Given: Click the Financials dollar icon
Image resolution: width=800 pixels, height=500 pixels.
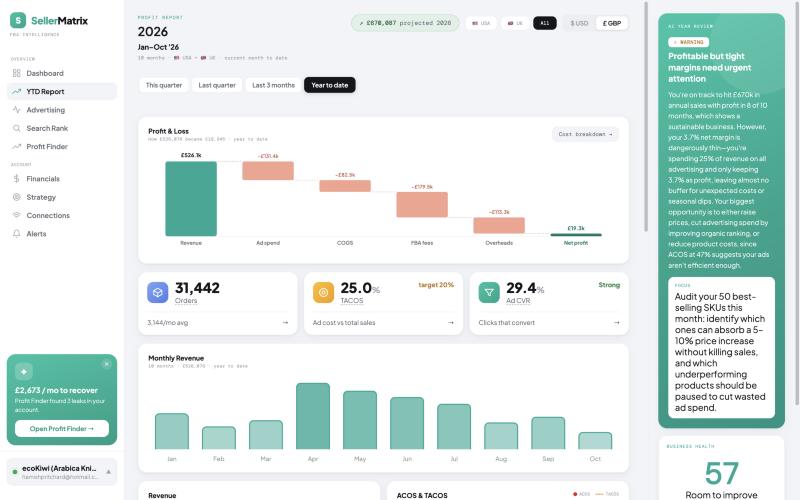Looking at the screenshot, I should tap(16, 179).
